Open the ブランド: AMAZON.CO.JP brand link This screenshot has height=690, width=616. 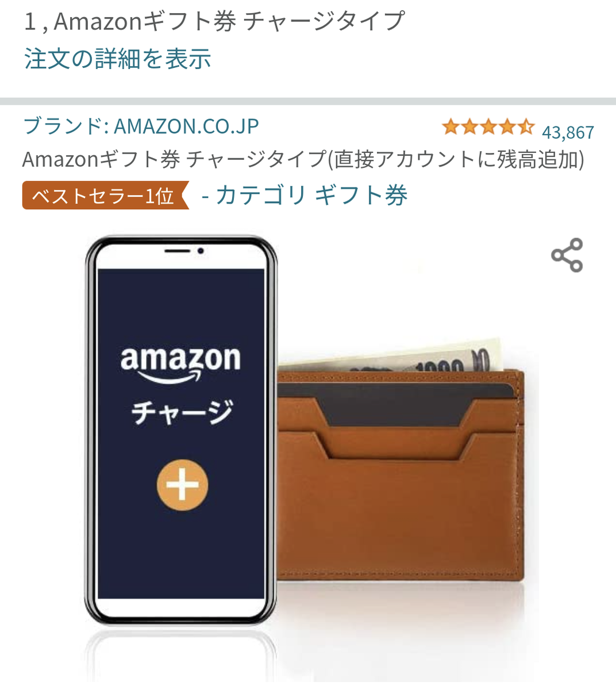click(x=141, y=125)
